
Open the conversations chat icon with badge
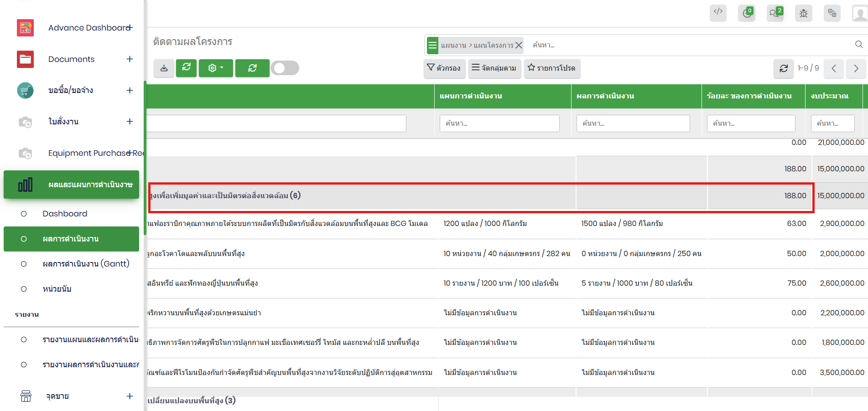click(775, 13)
